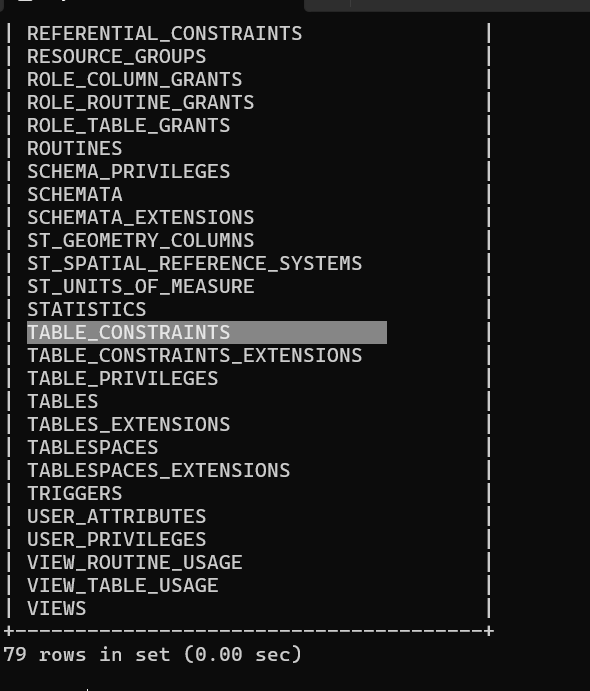Click SCHEMATA_EXTENSIONS table name
Image resolution: width=590 pixels, height=691 pixels.
tap(141, 217)
